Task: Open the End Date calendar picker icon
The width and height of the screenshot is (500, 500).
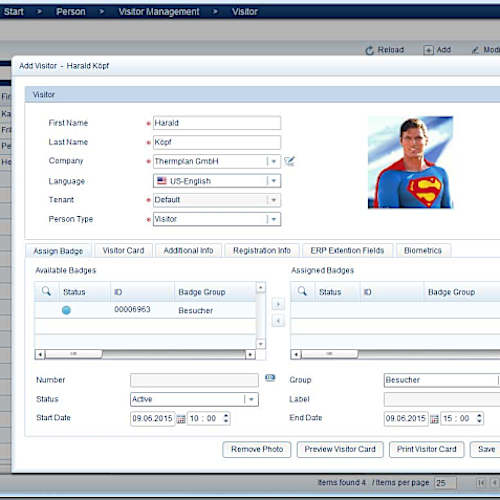Action: click(x=434, y=419)
